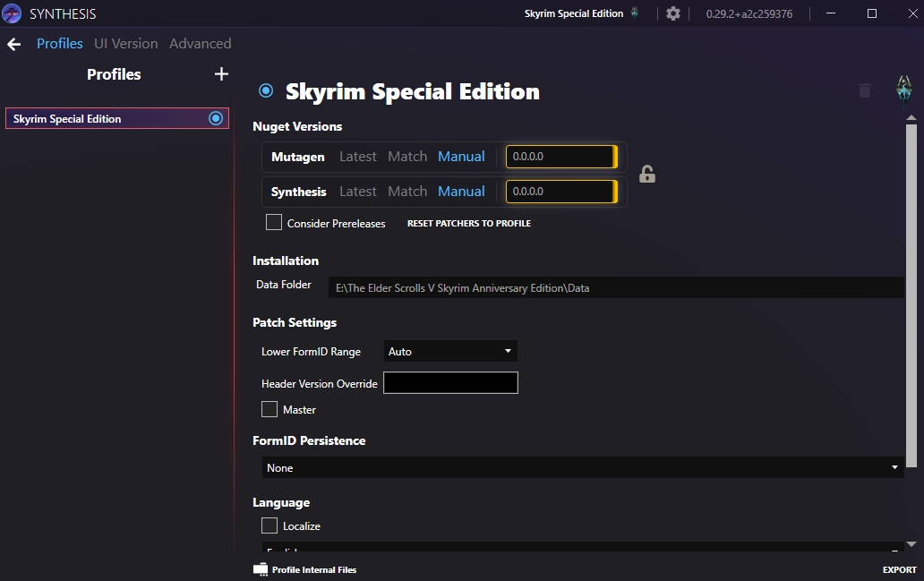Open Profile Internal Files folder icon
Screen dimensions: 924x581
261,569
